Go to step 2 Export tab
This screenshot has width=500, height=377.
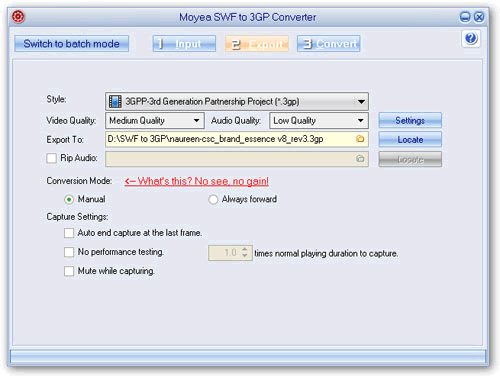click(x=257, y=44)
